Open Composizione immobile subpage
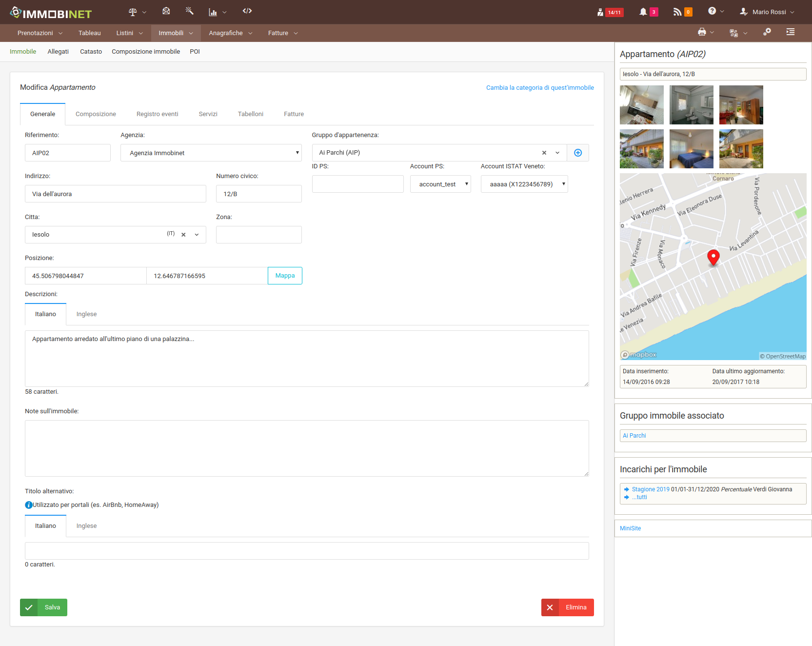 point(146,52)
